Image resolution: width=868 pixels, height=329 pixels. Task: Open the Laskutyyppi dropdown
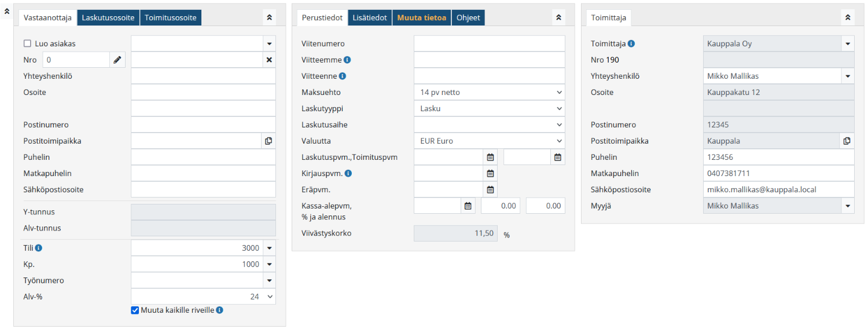(489, 108)
